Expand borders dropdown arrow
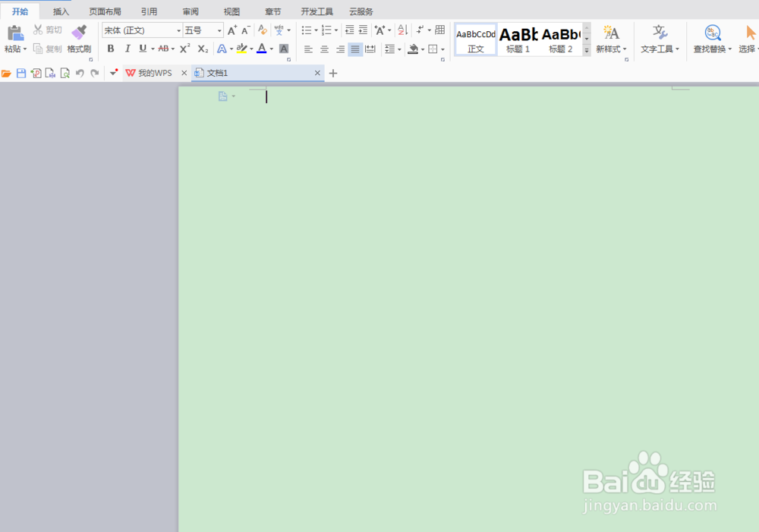 442,49
